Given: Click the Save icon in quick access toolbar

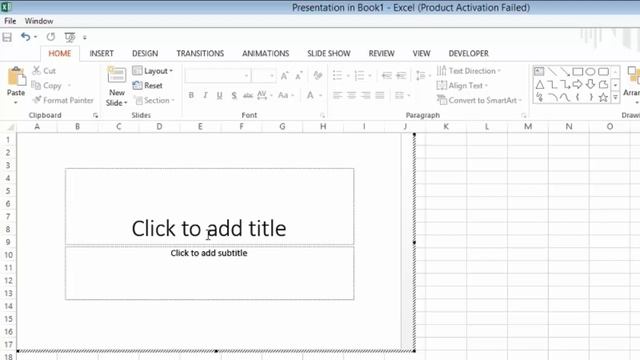Looking at the screenshot, I should 7,37.
